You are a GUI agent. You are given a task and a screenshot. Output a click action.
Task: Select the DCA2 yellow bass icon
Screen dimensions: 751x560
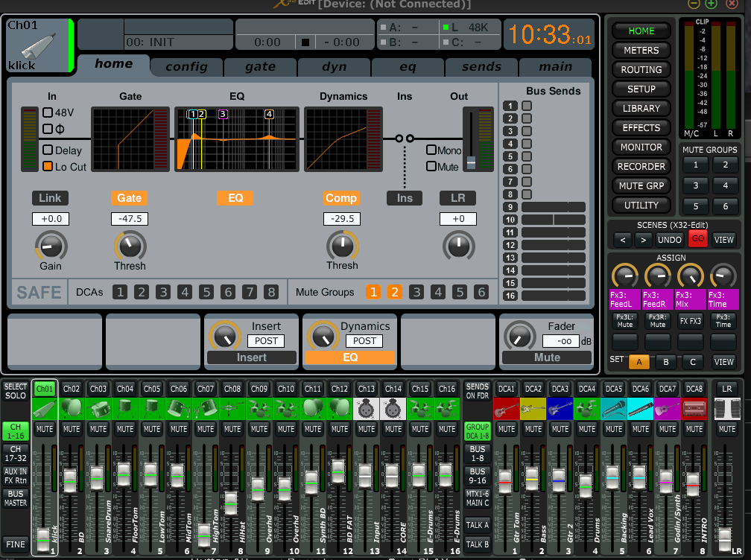tap(533, 410)
